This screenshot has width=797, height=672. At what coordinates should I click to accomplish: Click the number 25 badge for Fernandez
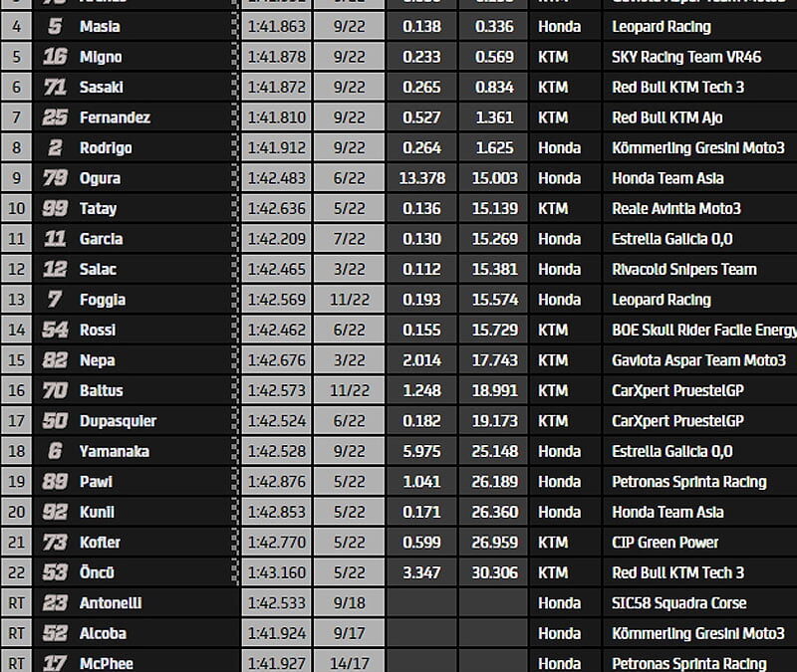click(55, 117)
